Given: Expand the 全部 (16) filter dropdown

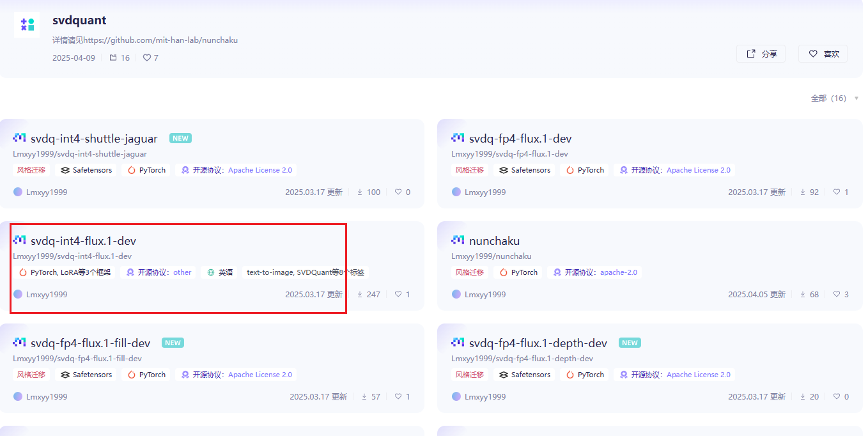Looking at the screenshot, I should [834, 98].
